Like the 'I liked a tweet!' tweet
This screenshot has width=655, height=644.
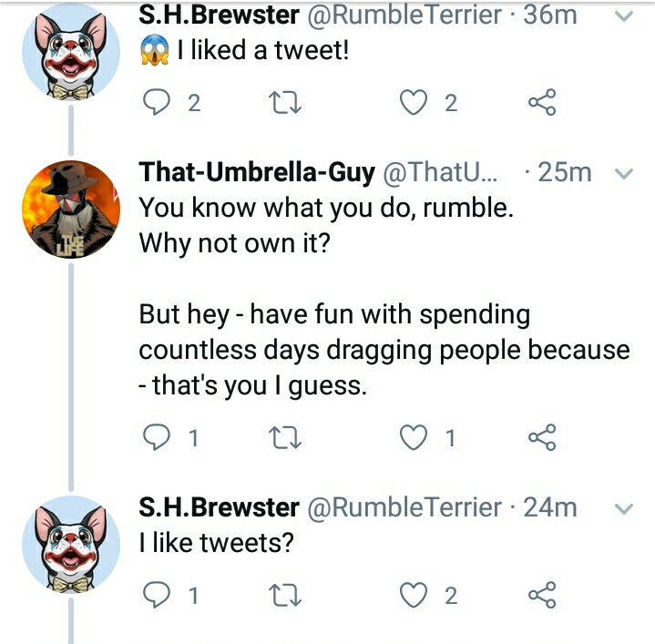tap(414, 102)
